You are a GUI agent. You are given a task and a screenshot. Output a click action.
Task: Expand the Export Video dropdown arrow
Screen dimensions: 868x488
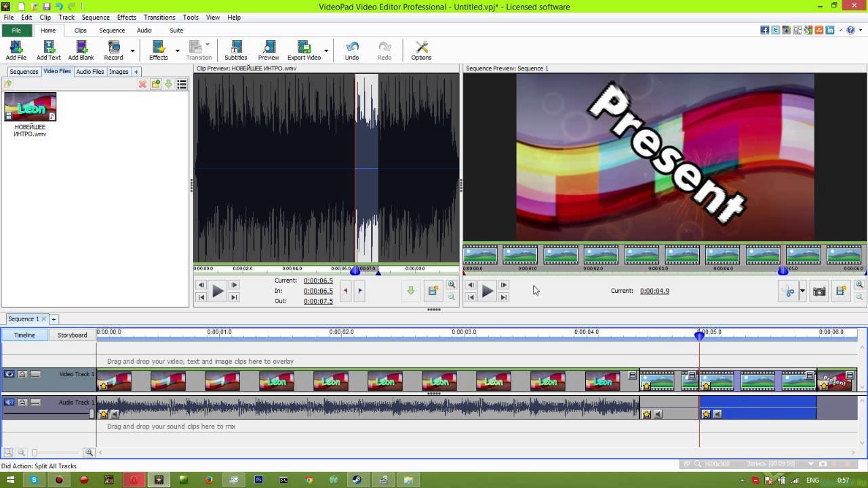pos(326,50)
